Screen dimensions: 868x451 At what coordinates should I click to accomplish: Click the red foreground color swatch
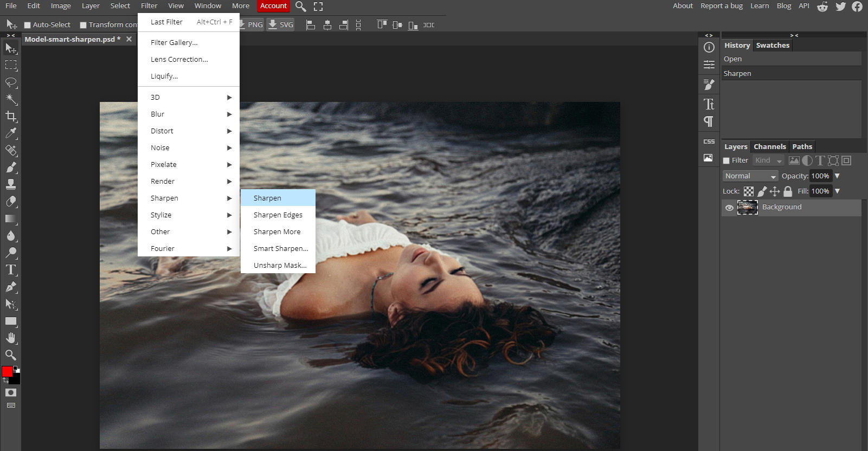7,372
